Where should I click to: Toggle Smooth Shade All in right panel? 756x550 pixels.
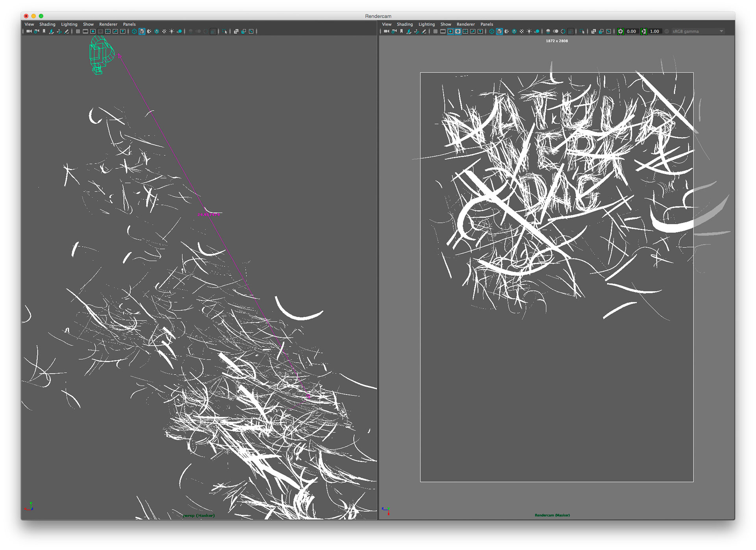coord(499,31)
